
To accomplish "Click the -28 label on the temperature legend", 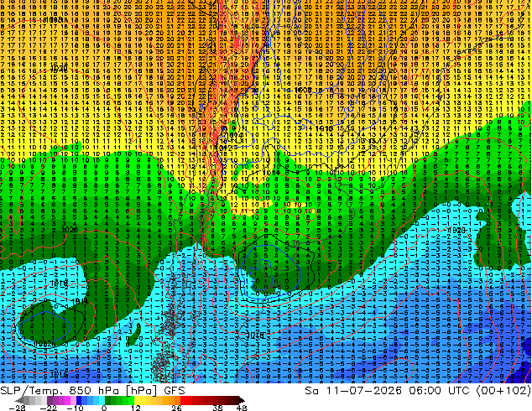I will (17, 408).
